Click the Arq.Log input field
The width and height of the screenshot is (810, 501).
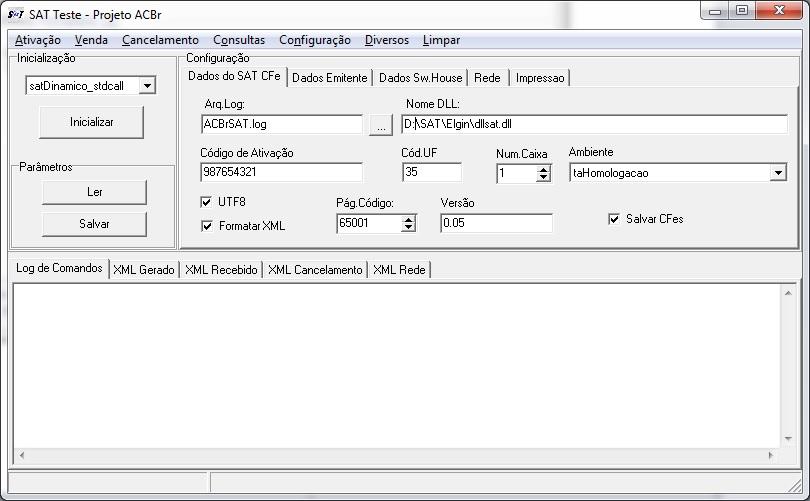282,124
